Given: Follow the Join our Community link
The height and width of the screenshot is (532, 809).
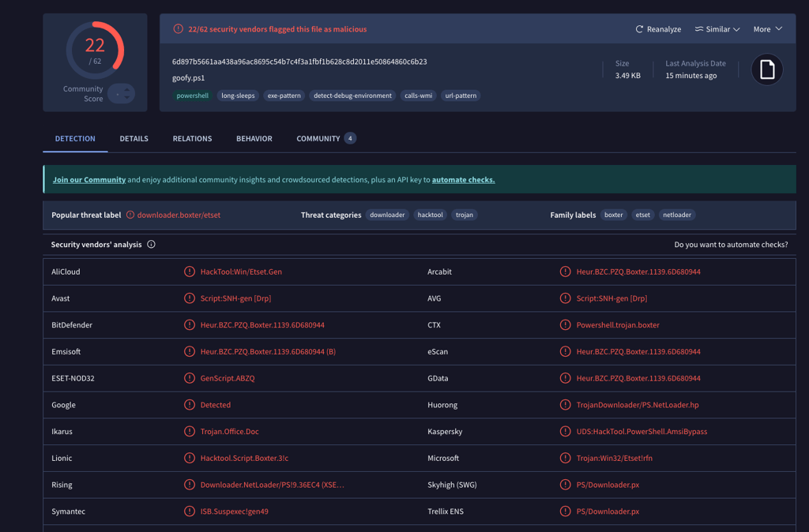Looking at the screenshot, I should coord(89,180).
